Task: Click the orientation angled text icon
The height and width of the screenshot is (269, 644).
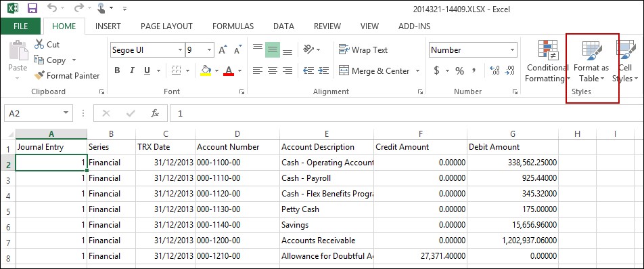Action: tap(308, 49)
